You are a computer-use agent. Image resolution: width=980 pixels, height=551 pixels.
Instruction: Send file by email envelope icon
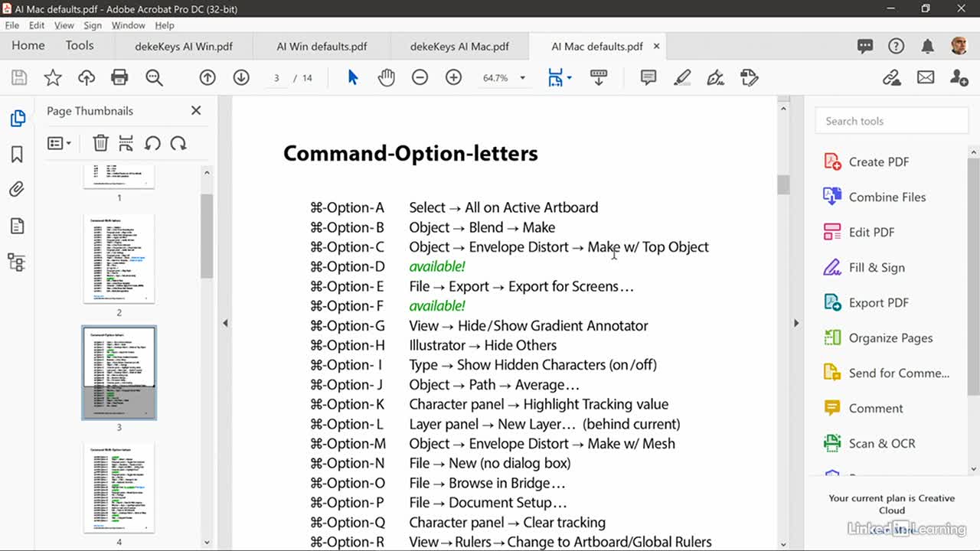(x=926, y=77)
